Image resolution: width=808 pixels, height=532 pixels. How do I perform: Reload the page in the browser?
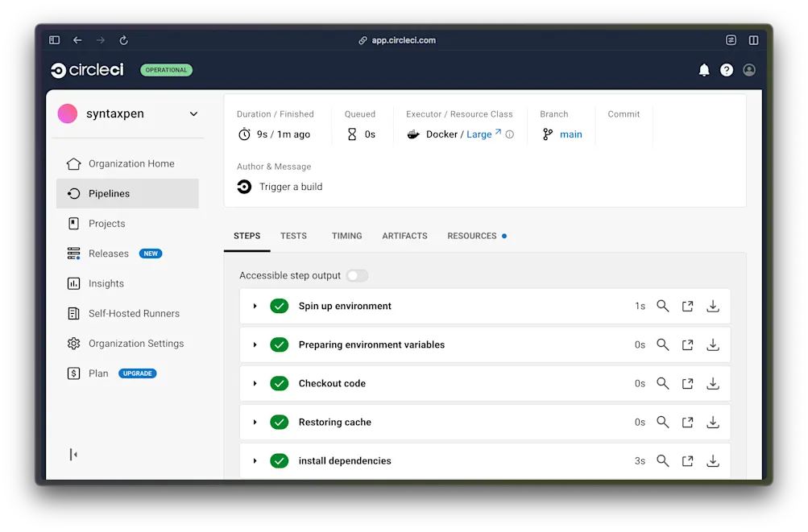pos(122,39)
